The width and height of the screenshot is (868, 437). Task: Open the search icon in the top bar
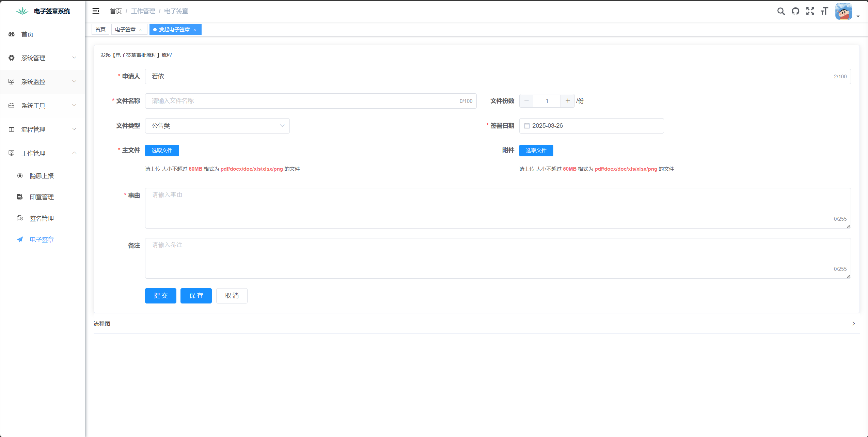(781, 11)
